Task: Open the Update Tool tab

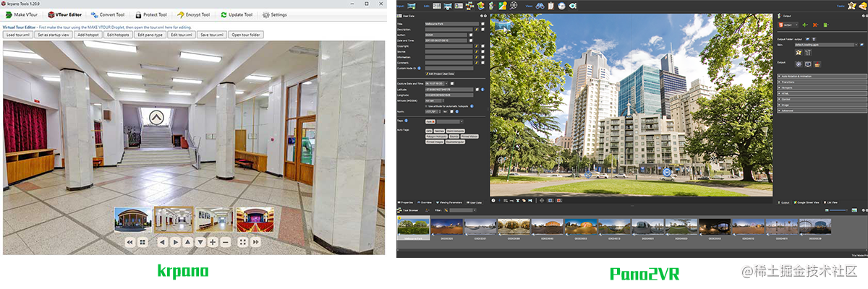Action: pyautogui.click(x=237, y=14)
